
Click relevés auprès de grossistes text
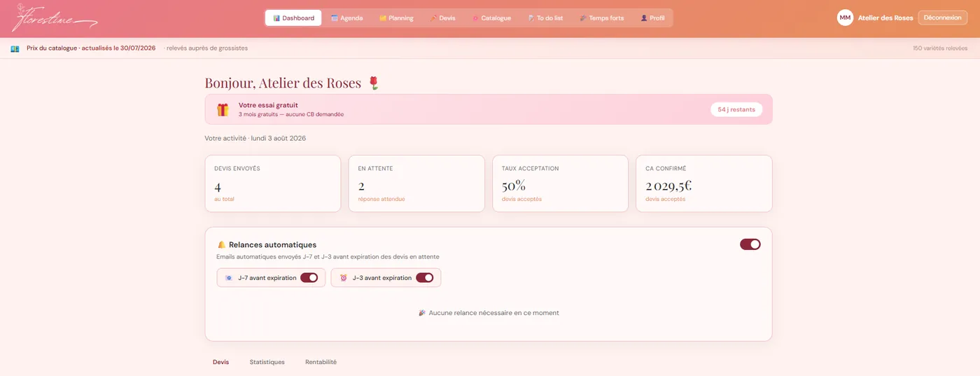click(206, 48)
